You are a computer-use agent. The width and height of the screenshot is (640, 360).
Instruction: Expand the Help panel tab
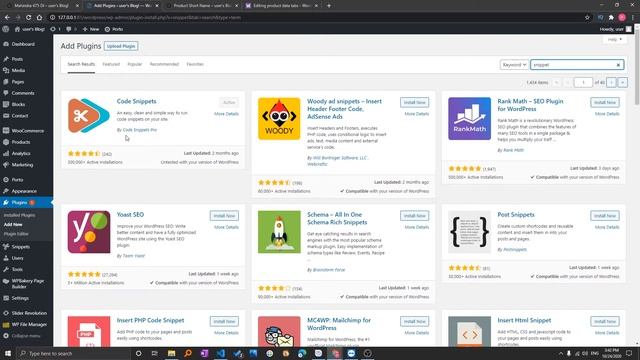point(615,40)
